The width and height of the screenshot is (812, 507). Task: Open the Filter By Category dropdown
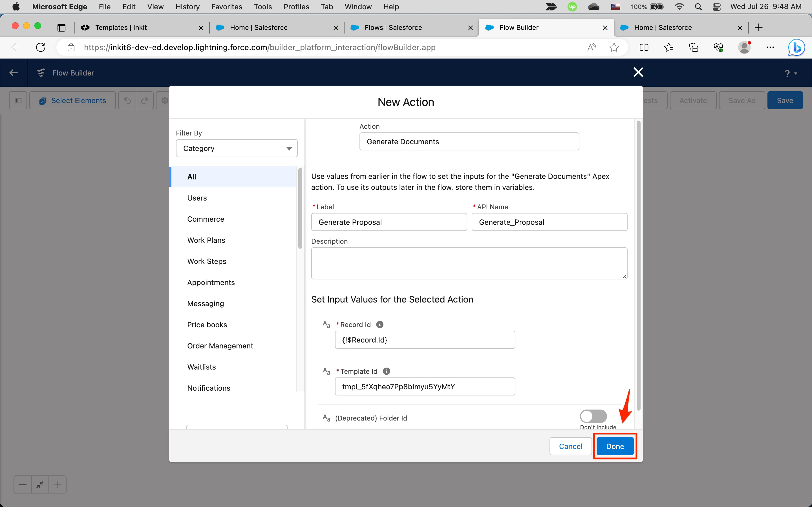(x=237, y=148)
